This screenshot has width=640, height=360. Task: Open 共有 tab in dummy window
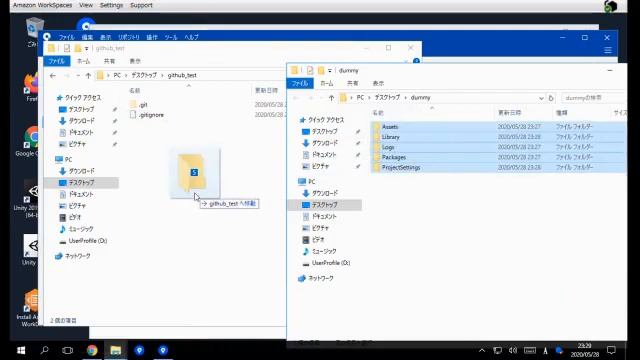[352, 83]
